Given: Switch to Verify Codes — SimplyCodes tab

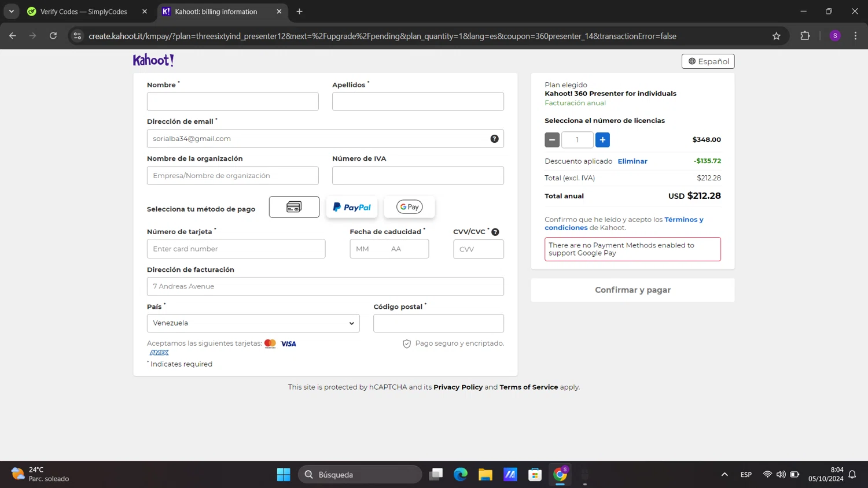Looking at the screenshot, I should point(84,12).
